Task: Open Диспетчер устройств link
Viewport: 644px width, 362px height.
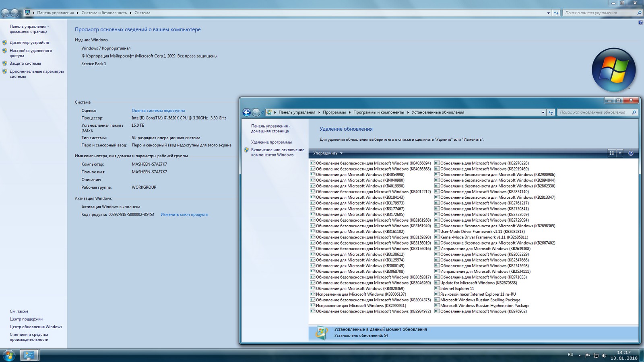Action: (29, 43)
